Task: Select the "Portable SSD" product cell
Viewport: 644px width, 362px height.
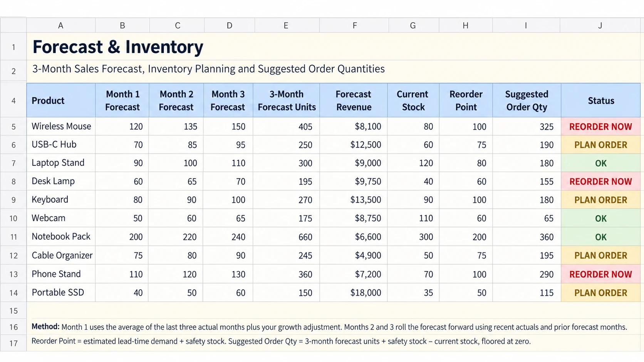Action: (x=61, y=292)
